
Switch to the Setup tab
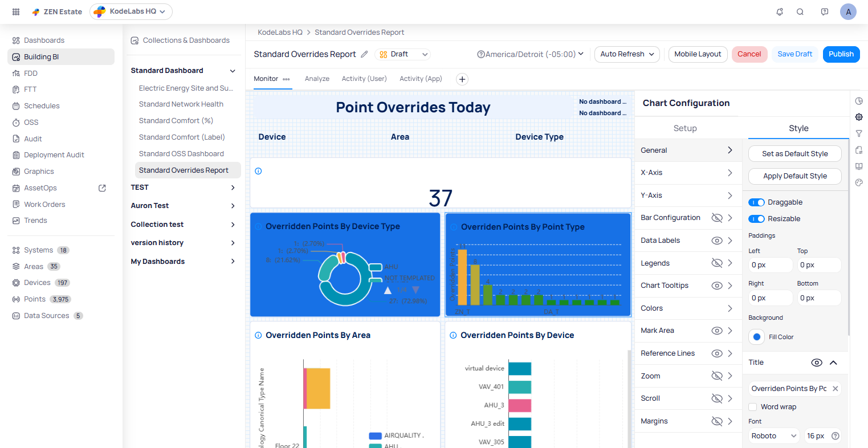point(685,128)
